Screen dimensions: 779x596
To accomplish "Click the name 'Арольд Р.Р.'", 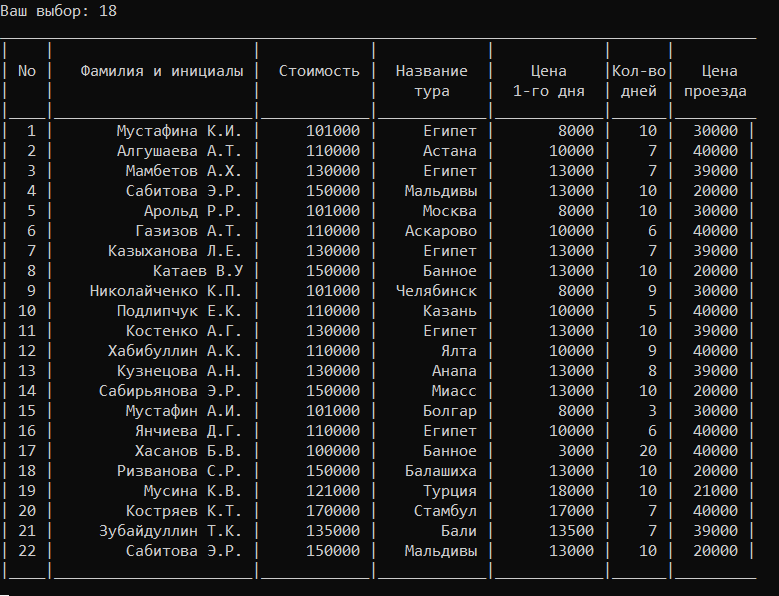I will point(193,211).
